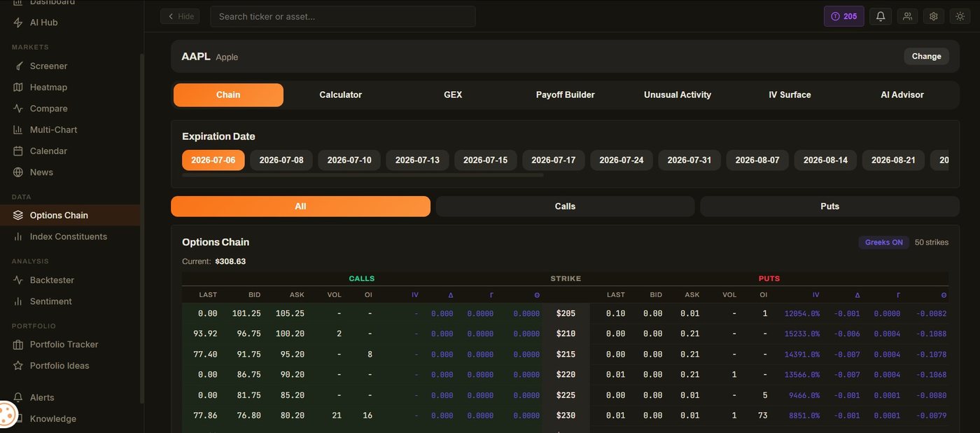Open the settings gear in top bar
Viewport: 980px width, 433px height.
(933, 16)
